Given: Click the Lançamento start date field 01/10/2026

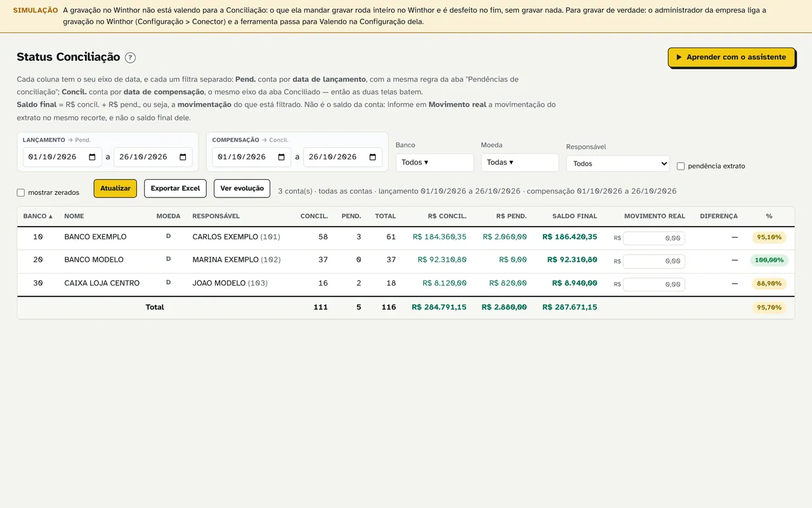Looking at the screenshot, I should tap(62, 157).
